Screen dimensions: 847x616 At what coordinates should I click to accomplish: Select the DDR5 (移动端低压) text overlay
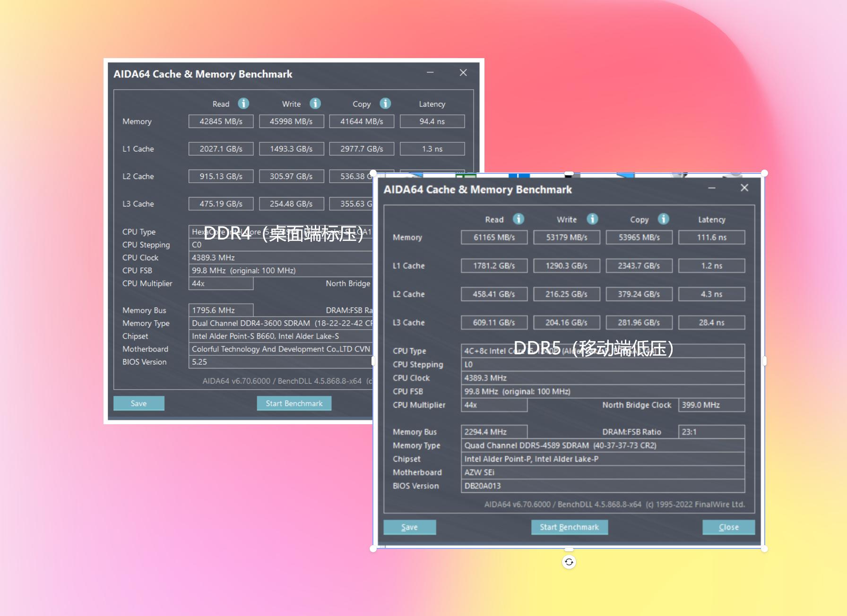pyautogui.click(x=593, y=349)
